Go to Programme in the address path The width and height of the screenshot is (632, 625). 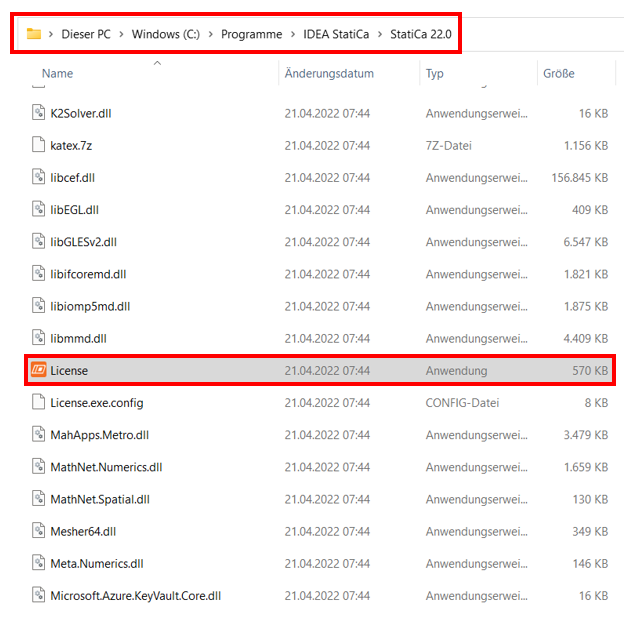point(251,34)
